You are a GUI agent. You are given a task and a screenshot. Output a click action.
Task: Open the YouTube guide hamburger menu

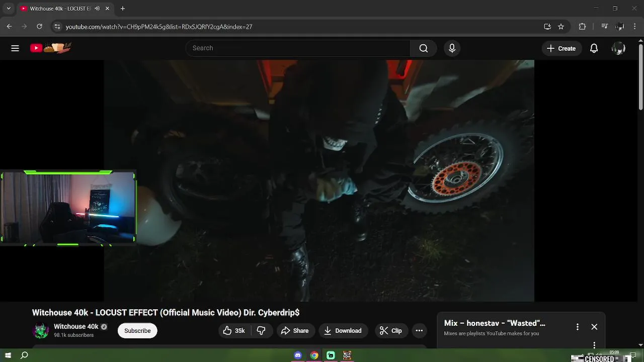pos(15,48)
